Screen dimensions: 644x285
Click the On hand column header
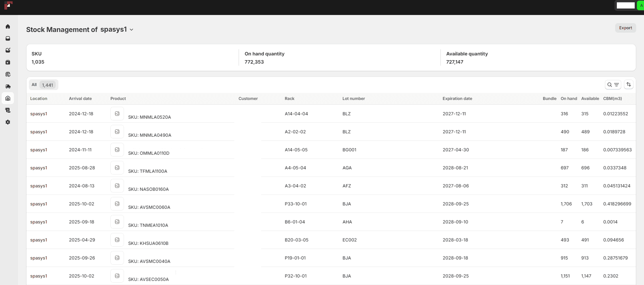[569, 99]
